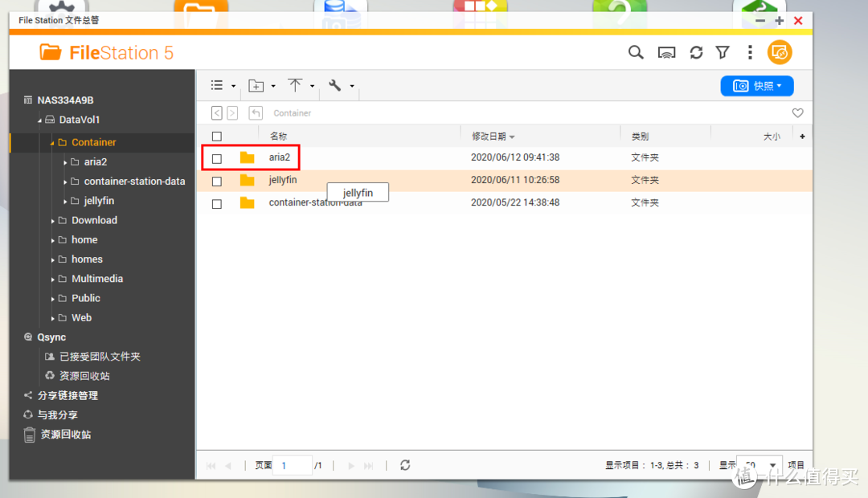Open the Public folder in sidebar
The width and height of the screenshot is (868, 498).
tap(86, 298)
